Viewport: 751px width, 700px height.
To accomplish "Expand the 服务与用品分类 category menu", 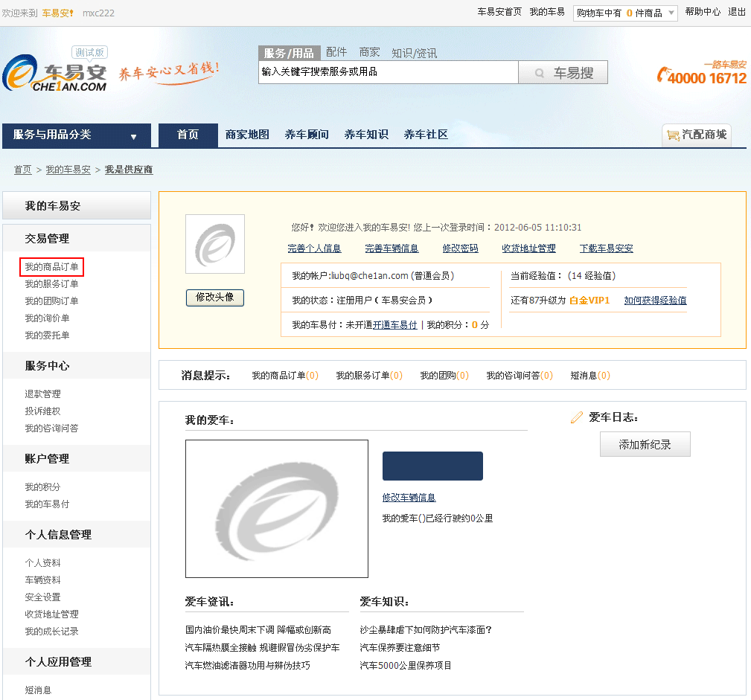I will [x=77, y=135].
